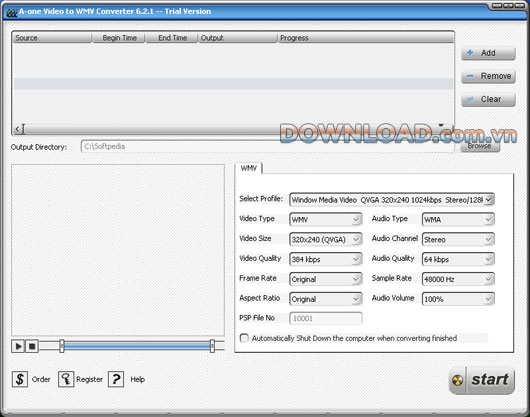The width and height of the screenshot is (530, 417).
Task: Click the Begin Time column header
Action: pos(119,38)
